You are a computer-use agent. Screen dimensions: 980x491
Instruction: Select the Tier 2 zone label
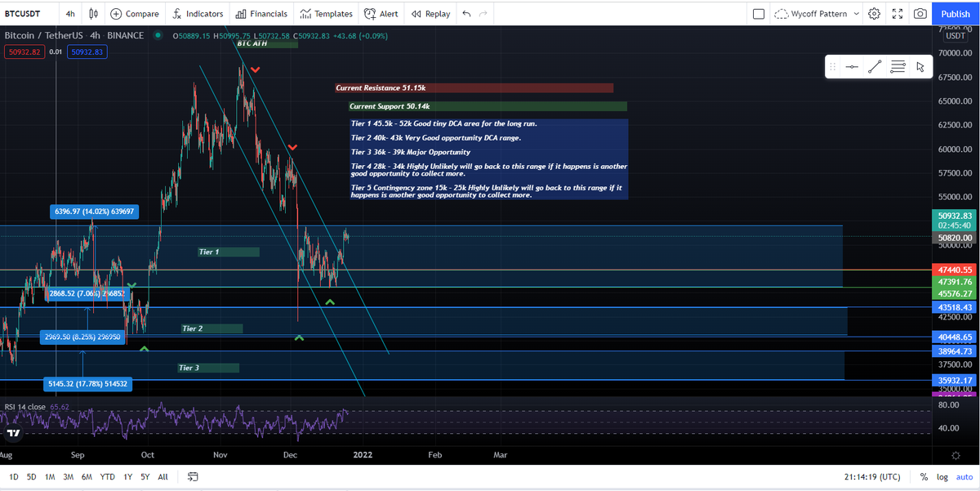212,328
